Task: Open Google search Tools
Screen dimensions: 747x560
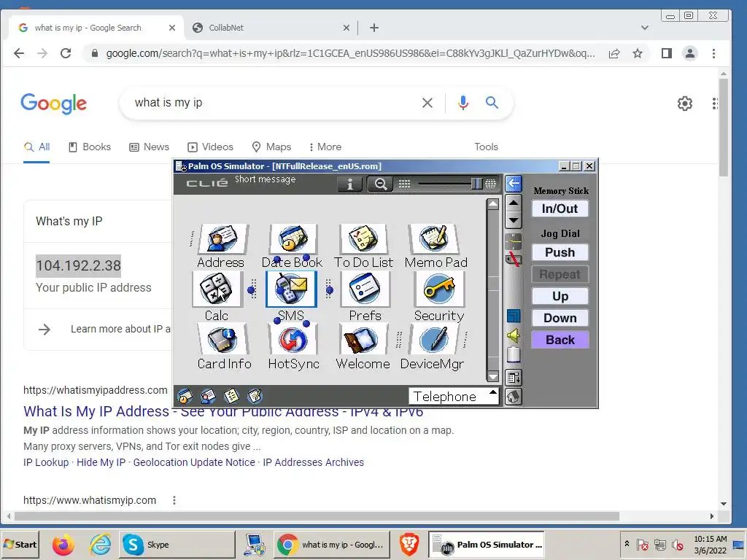Action: [486, 147]
